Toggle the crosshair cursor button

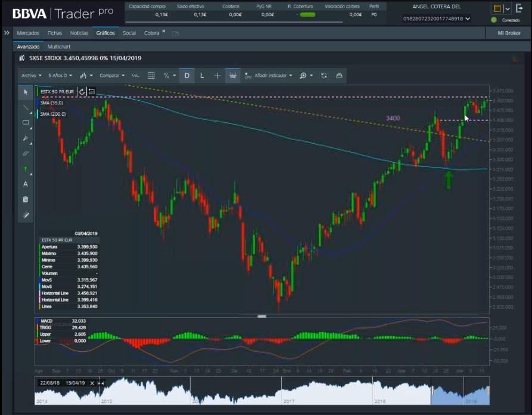[x=217, y=76]
